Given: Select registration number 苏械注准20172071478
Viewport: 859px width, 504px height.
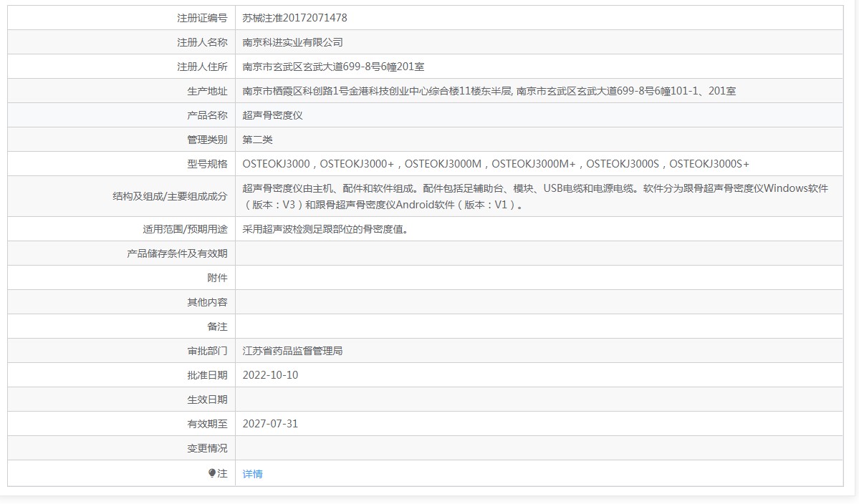Looking at the screenshot, I should point(294,18).
